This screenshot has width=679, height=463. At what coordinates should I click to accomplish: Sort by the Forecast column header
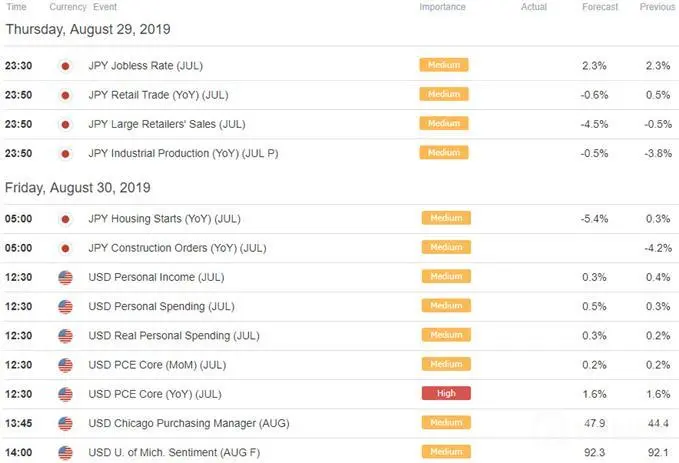tap(600, 7)
